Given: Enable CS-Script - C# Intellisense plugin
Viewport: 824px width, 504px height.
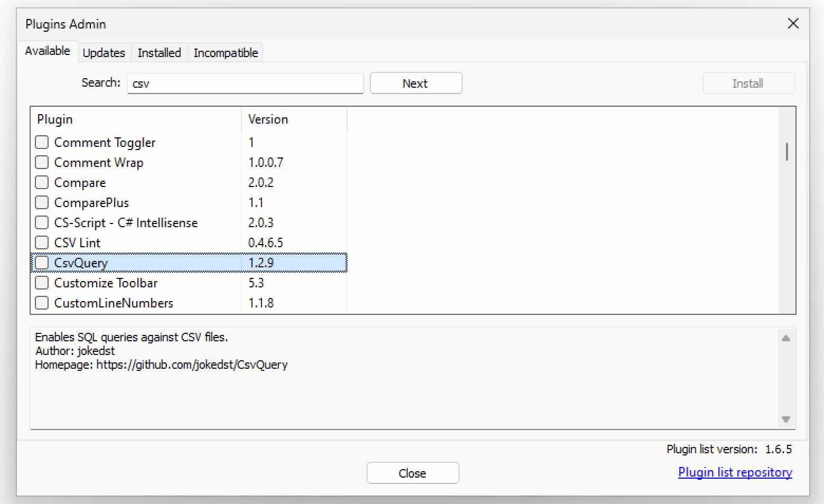Looking at the screenshot, I should [42, 222].
